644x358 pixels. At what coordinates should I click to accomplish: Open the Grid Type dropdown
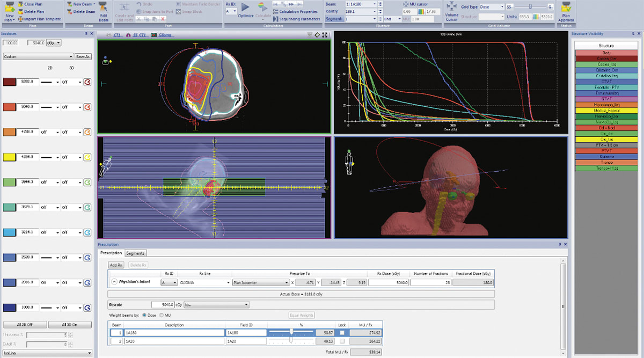tap(493, 8)
